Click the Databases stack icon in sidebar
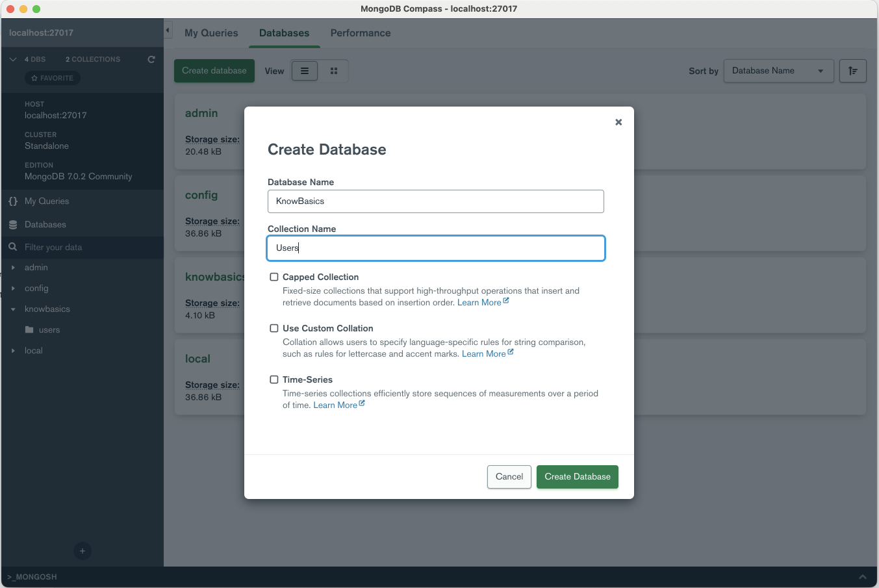The image size is (879, 588). 13,225
